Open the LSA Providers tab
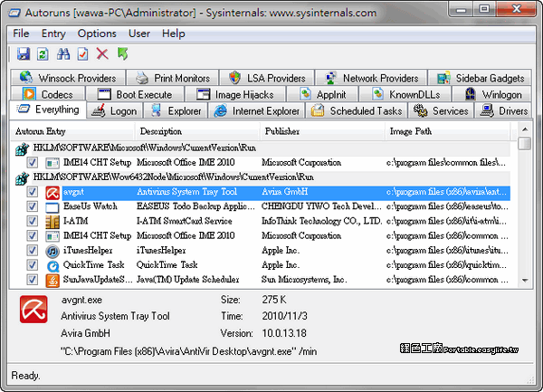Viewport: 543px width, 392px height. 267,78
